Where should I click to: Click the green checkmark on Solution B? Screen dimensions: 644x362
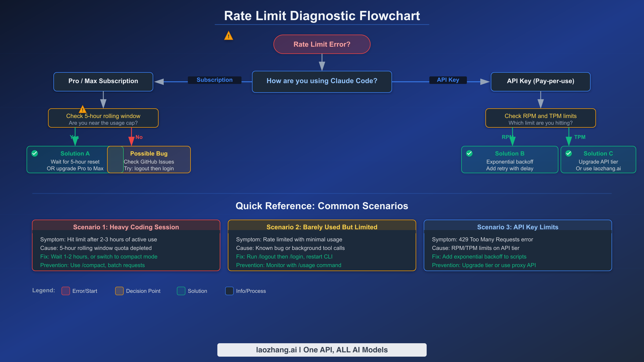469,153
